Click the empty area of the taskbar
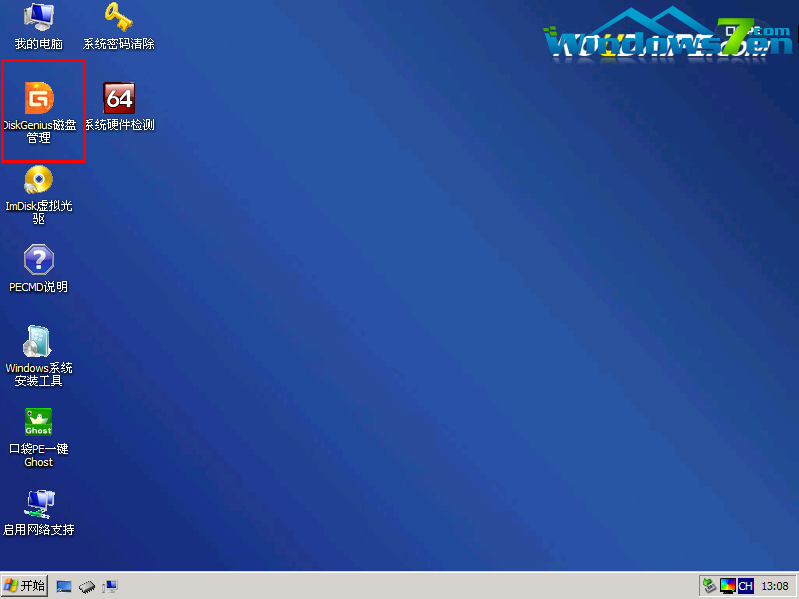 click(400, 586)
